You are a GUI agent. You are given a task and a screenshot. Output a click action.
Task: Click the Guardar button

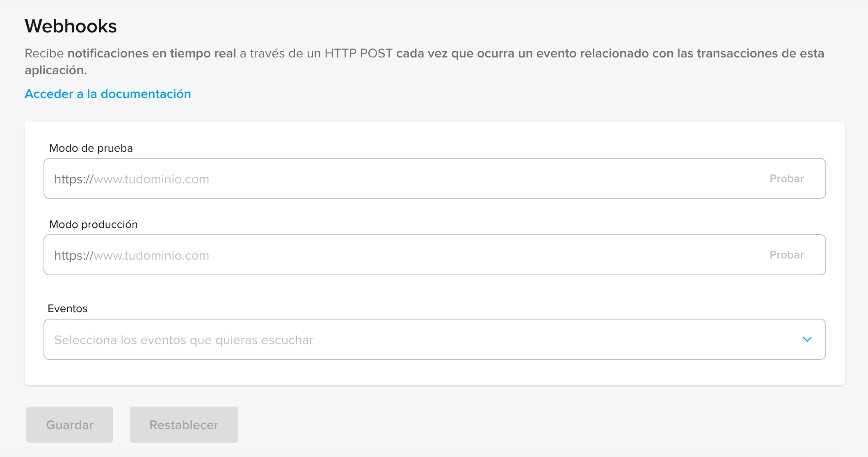[x=70, y=425]
